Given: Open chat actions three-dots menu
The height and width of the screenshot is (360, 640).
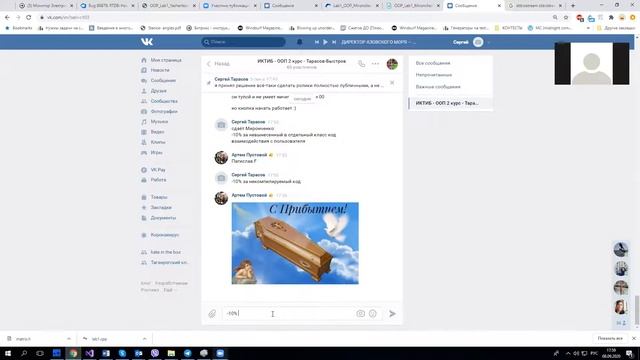Looking at the screenshot, I should coord(375,64).
